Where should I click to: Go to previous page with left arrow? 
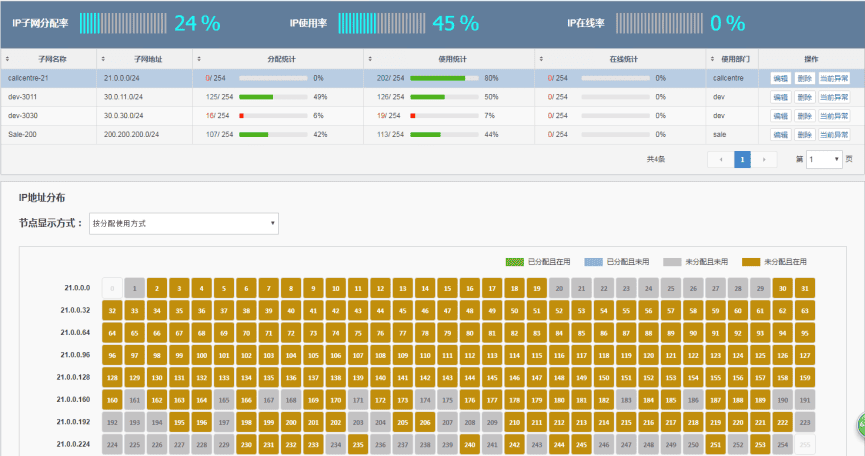720,159
